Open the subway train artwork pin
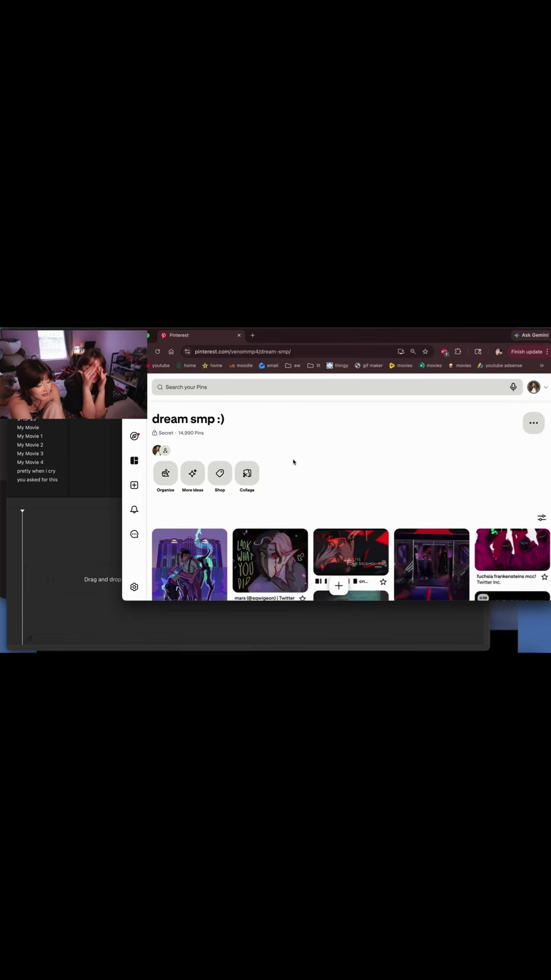 [x=432, y=565]
